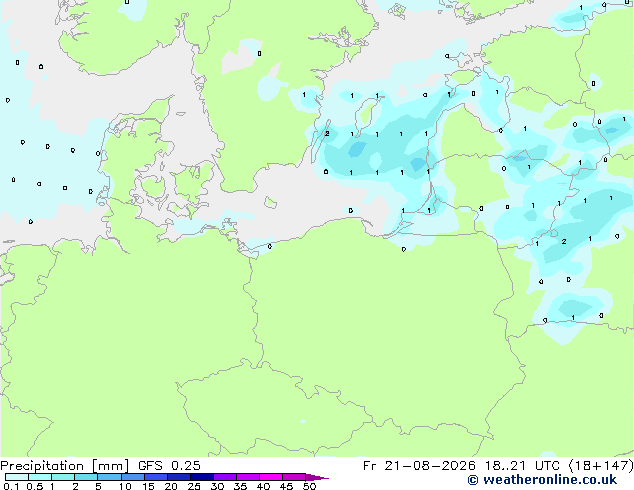Click the '50' legend scale value
Image resolution: width=634 pixels, height=490 pixels.
(309, 486)
